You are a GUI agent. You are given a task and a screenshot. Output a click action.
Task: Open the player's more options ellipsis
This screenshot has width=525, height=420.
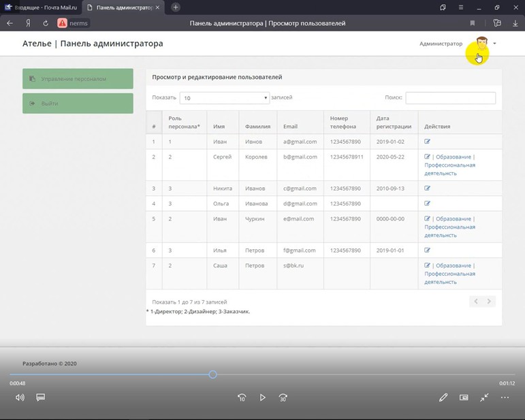(x=505, y=398)
